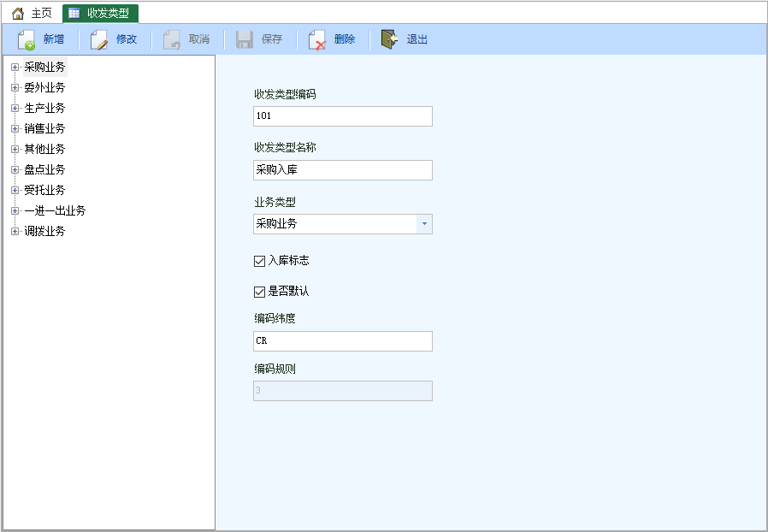Click the 修改 (edit) pencil icon
This screenshot has height=532, width=768.
(x=99, y=39)
